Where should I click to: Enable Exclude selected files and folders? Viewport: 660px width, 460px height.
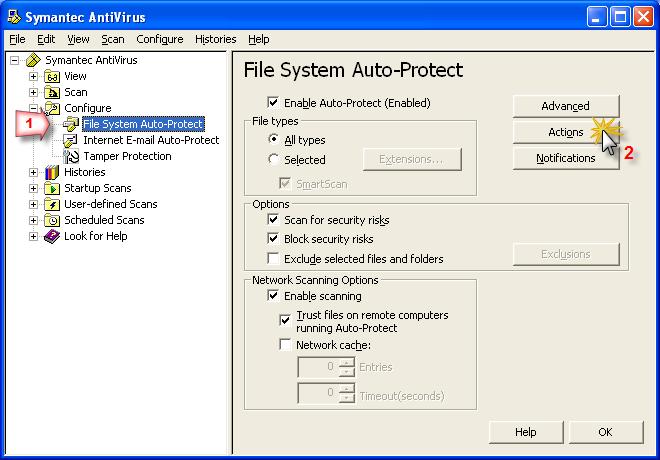273,258
